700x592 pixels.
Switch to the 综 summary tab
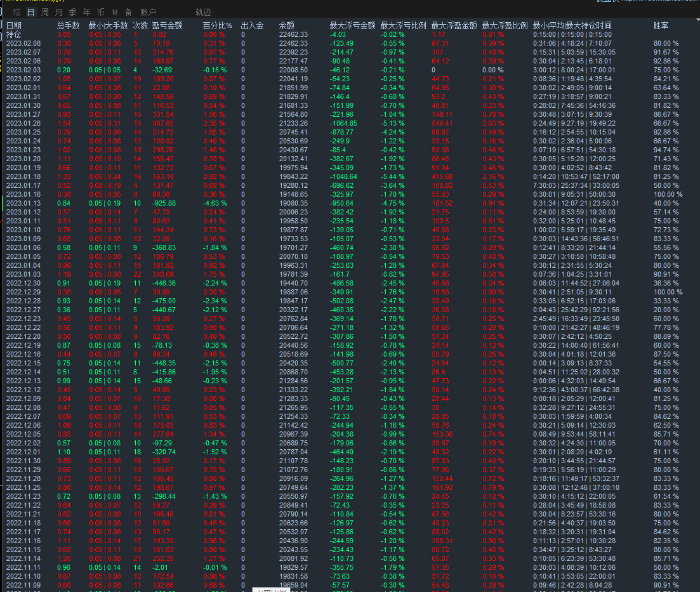(17, 12)
